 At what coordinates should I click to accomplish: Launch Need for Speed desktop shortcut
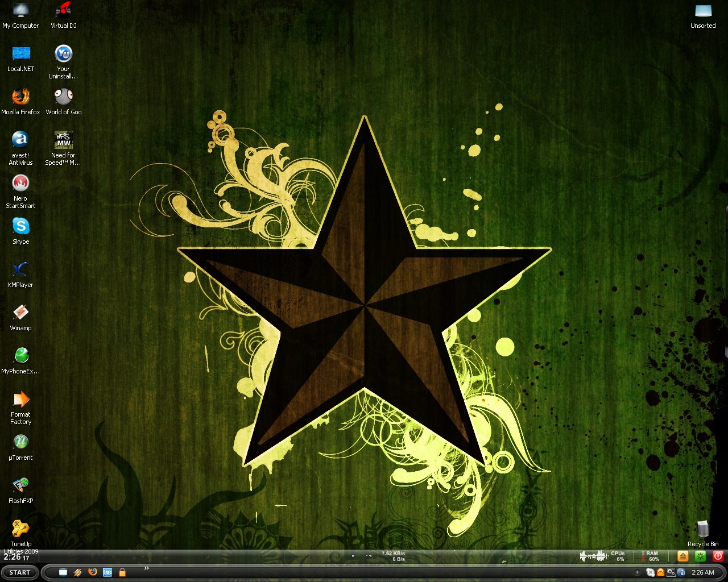coord(63,140)
